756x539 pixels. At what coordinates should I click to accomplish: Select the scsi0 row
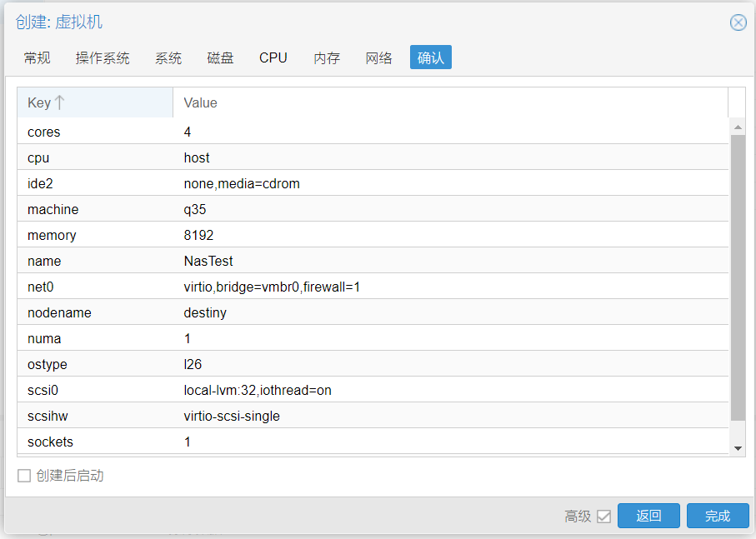pyautogui.click(x=373, y=390)
